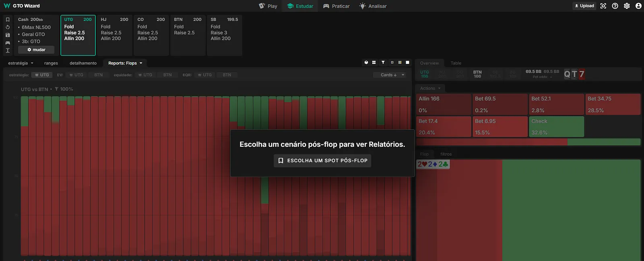Toggle EQR display for BTN

(227, 75)
